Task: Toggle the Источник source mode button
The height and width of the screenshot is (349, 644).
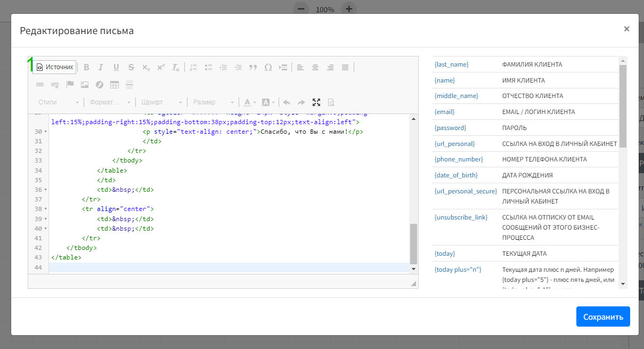Action: (55, 67)
